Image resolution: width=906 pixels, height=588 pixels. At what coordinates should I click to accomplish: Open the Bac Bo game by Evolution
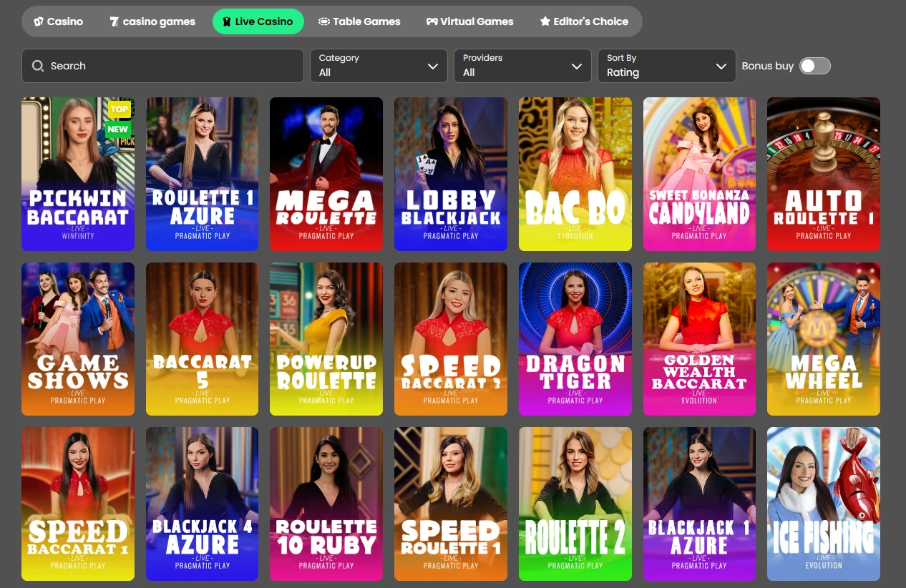pyautogui.click(x=575, y=175)
